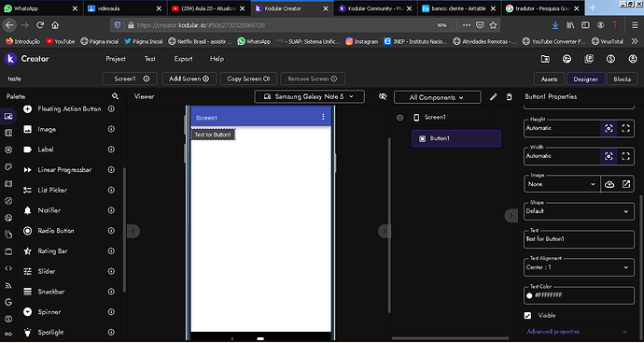Open account profile icon in header
Screen dimensions: 644x343
pyautogui.click(x=633, y=59)
